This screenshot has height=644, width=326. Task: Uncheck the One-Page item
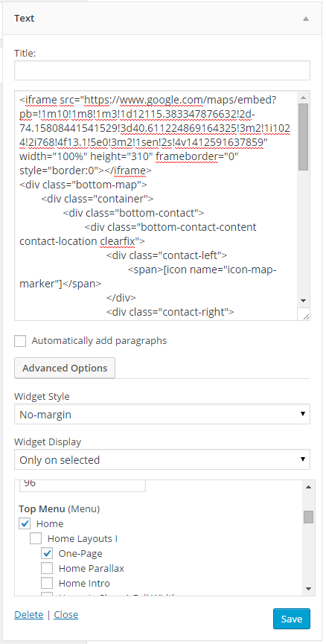[47, 553]
